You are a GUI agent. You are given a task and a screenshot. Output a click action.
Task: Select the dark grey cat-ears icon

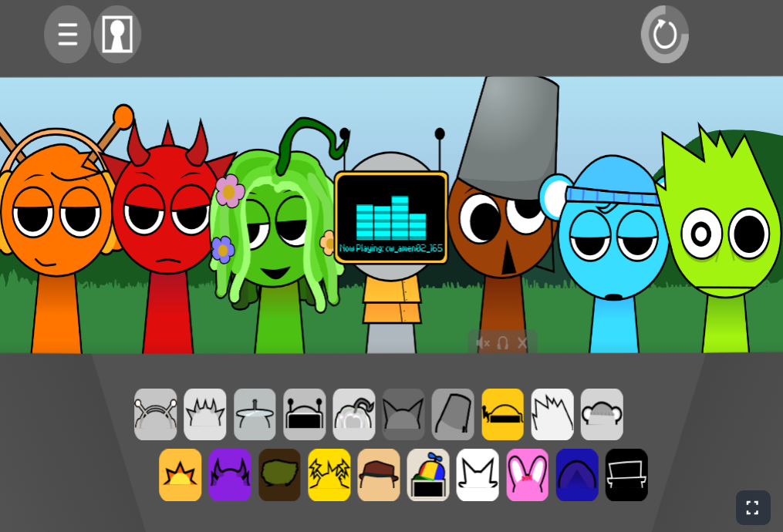coord(403,414)
